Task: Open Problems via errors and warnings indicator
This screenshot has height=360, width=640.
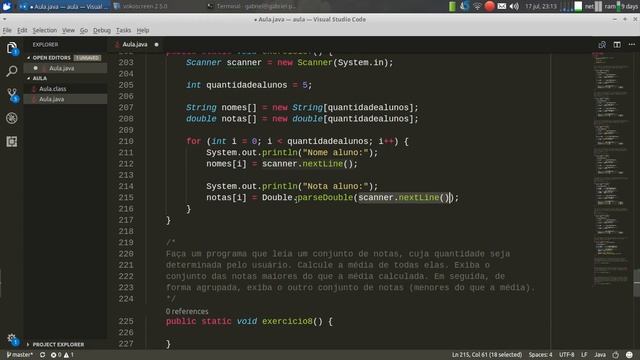Action: coord(62,355)
